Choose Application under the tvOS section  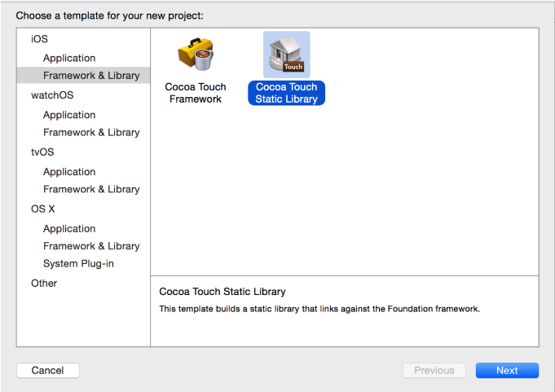pos(69,172)
